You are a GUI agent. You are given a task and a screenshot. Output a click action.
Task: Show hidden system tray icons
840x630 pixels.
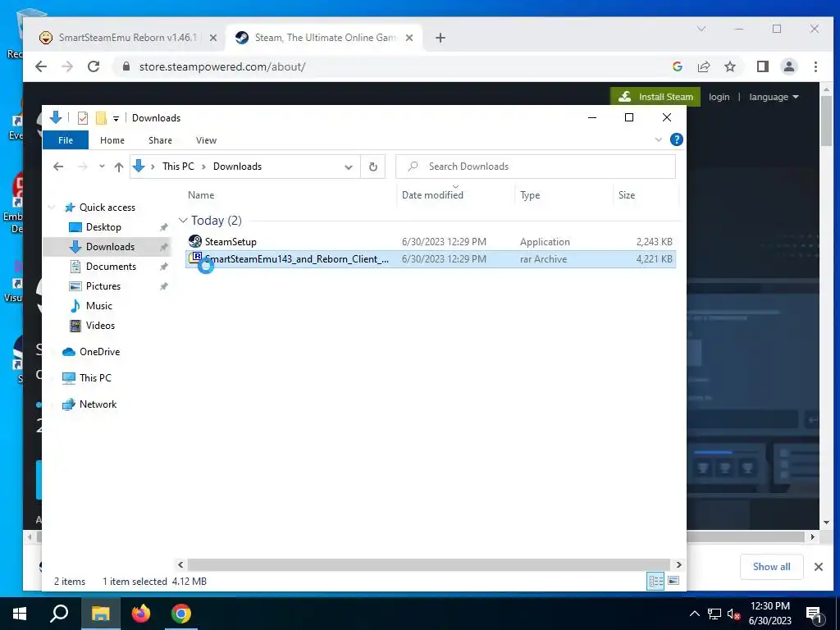click(x=694, y=614)
